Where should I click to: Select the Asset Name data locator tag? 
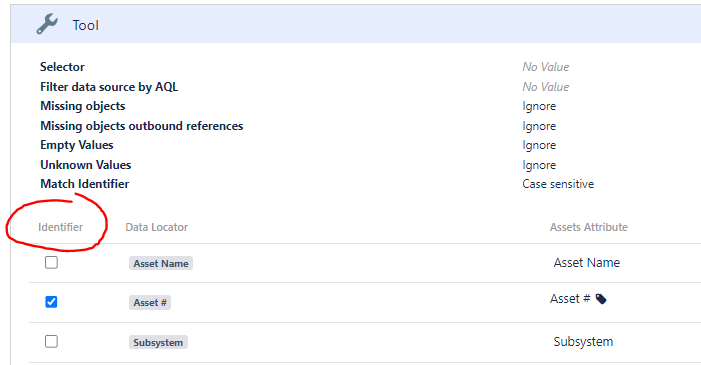coord(161,263)
